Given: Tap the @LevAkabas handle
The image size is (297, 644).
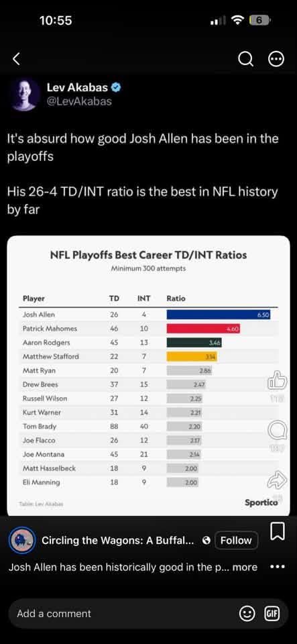Looking at the screenshot, I should click(x=80, y=101).
